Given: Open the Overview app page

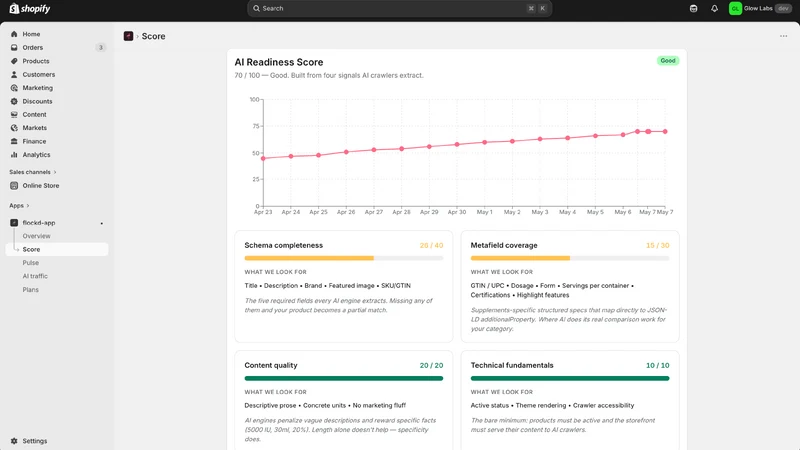Looking at the screenshot, I should 36,236.
